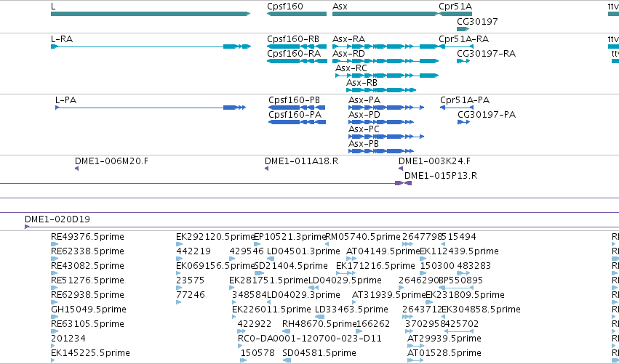Image resolution: width=619 pixels, height=364 pixels.
Task: Select the L-PA protein feature
Action: click(151, 108)
